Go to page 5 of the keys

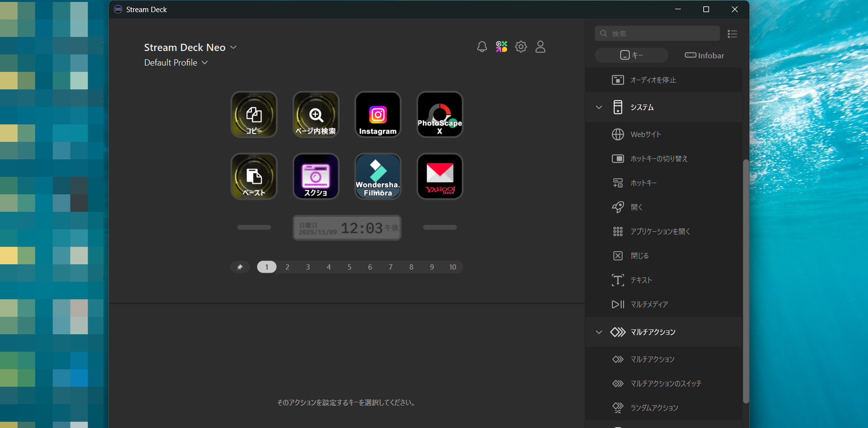coord(349,267)
